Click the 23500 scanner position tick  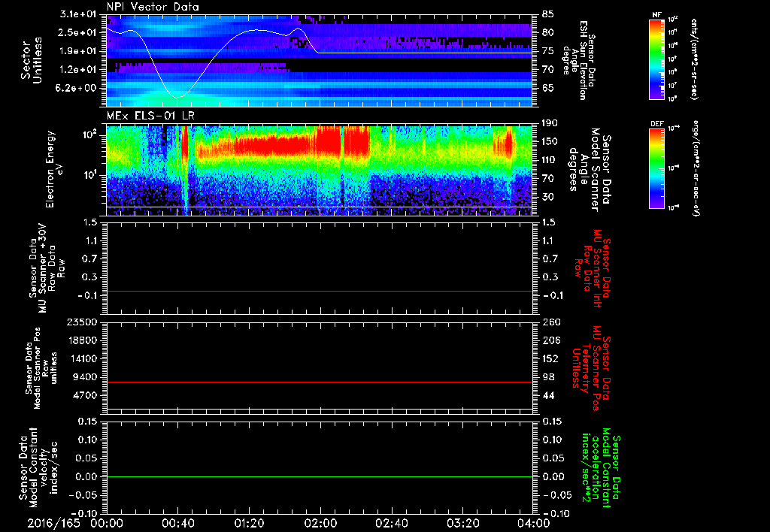click(x=81, y=322)
